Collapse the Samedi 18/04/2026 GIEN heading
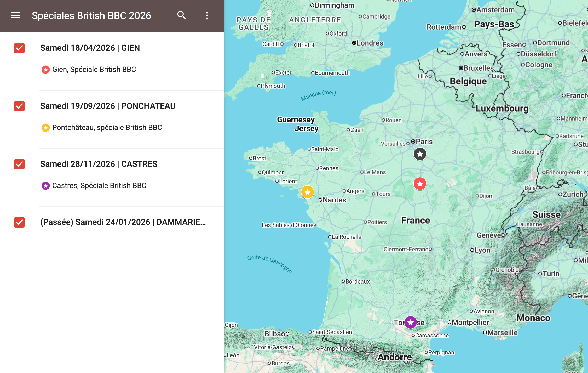Screen dimensions: 588x373 pyautogui.click(x=90, y=48)
